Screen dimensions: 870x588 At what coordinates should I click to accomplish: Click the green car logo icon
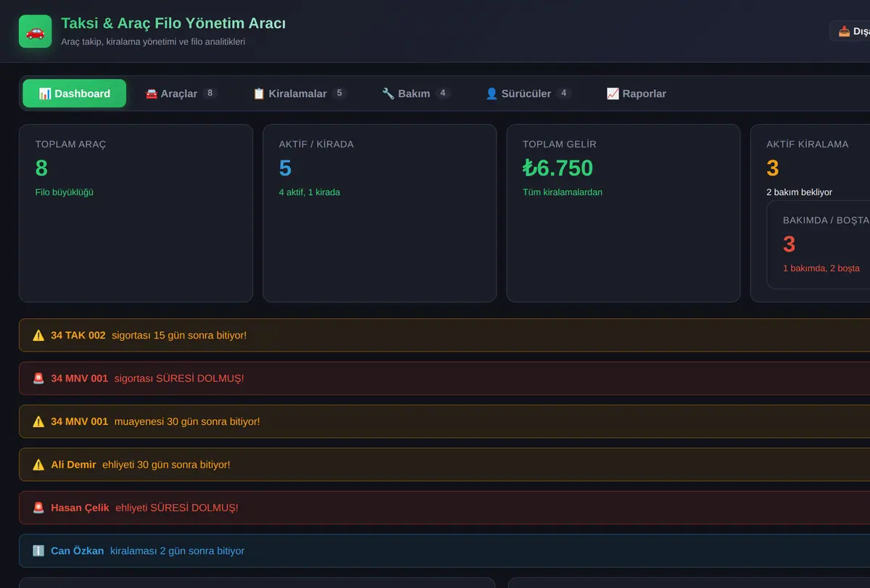click(x=35, y=31)
